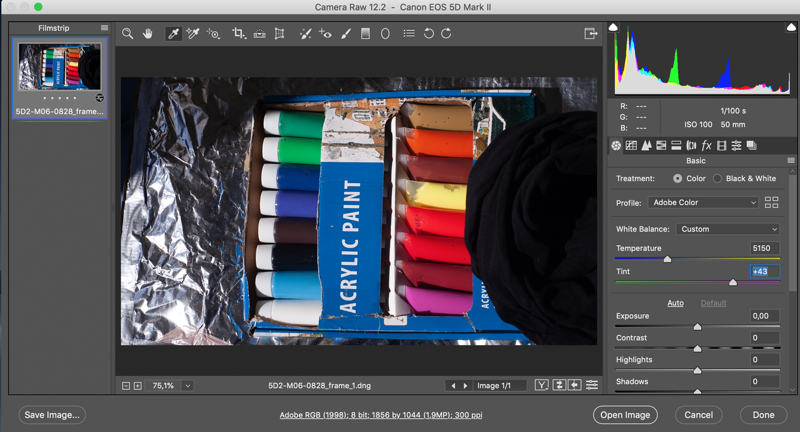Open the White Balance Custom dropdown
This screenshot has width=800, height=432.
tap(728, 229)
